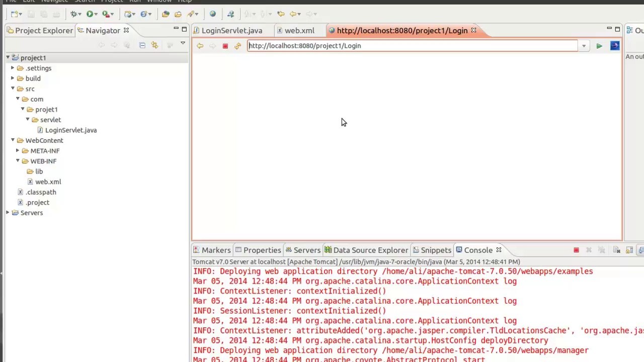The height and width of the screenshot is (362, 644).
Task: Click Collapse All in Navigator toolbar
Action: click(x=142, y=45)
